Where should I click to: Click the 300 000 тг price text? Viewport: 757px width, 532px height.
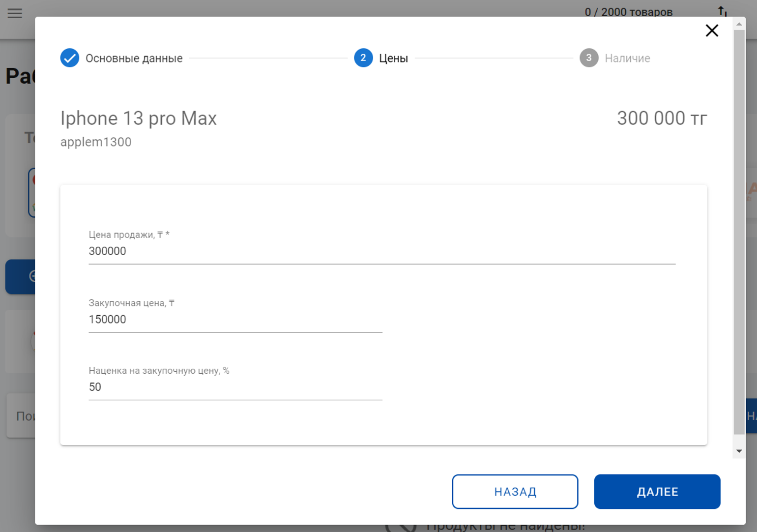[662, 118]
